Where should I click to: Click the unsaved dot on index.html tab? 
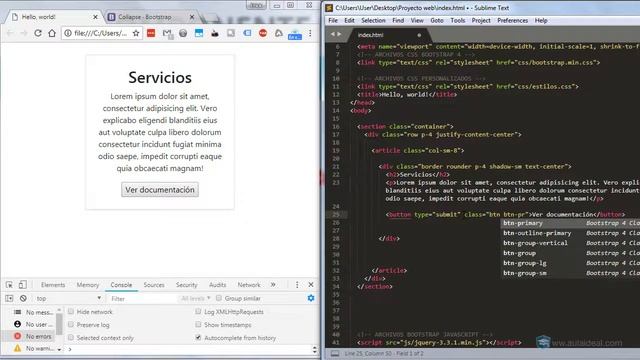[x=419, y=35]
